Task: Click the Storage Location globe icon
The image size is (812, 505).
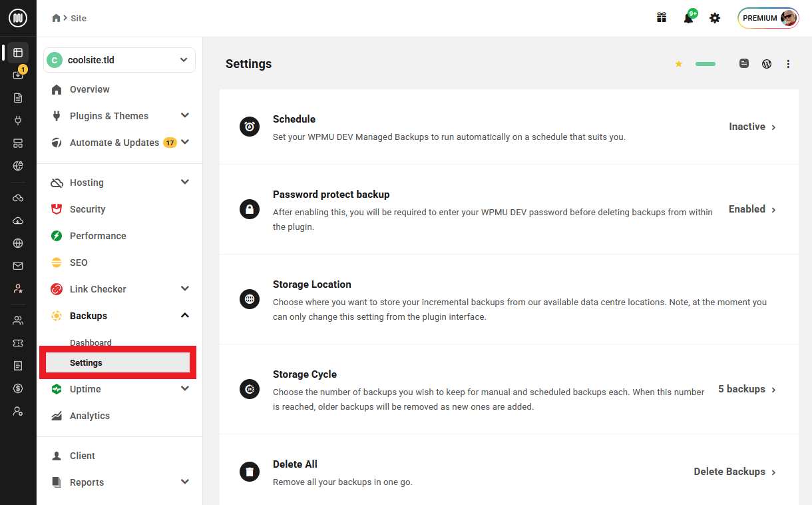Action: tap(250, 299)
